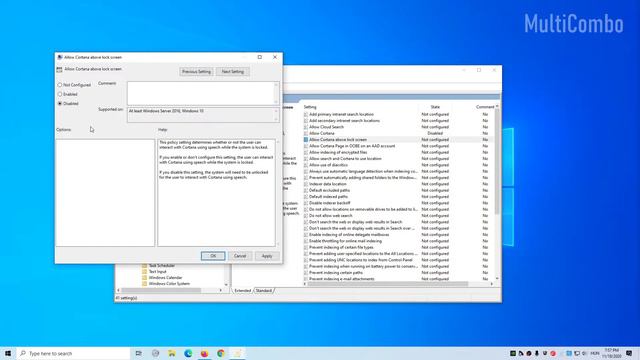640x360 pixels.
Task: Click the settings list vertical scrollbar
Action: 497,161
